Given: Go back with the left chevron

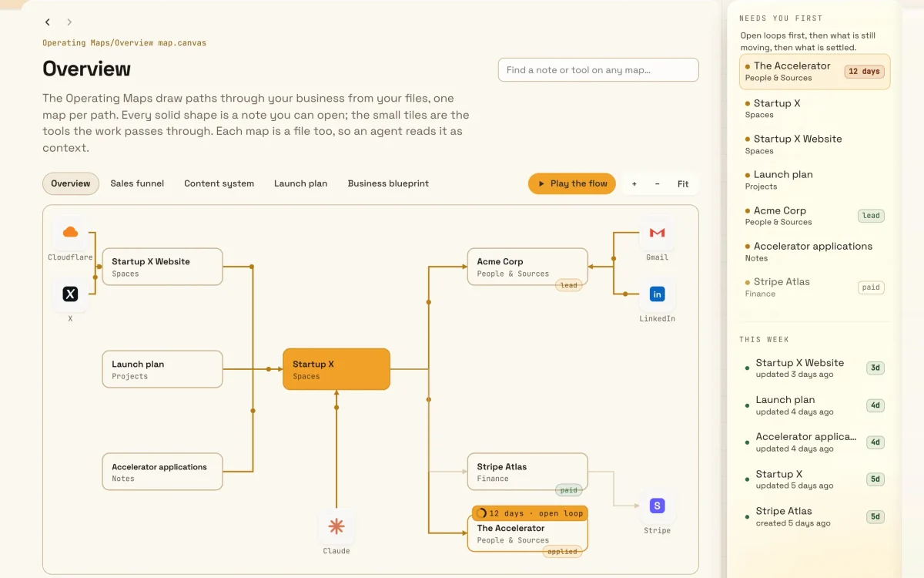Looking at the screenshot, I should click(x=48, y=22).
